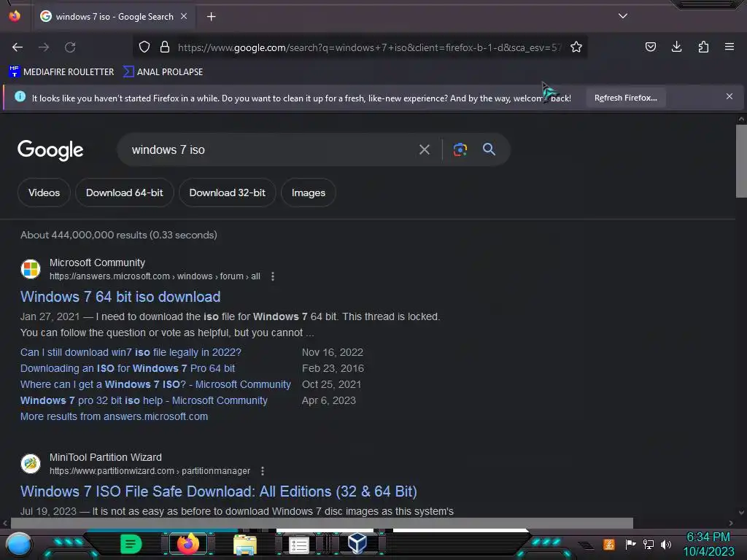Open the MEDIAFIRE ROULETTER bookmark
747x560 pixels.
[61, 72]
